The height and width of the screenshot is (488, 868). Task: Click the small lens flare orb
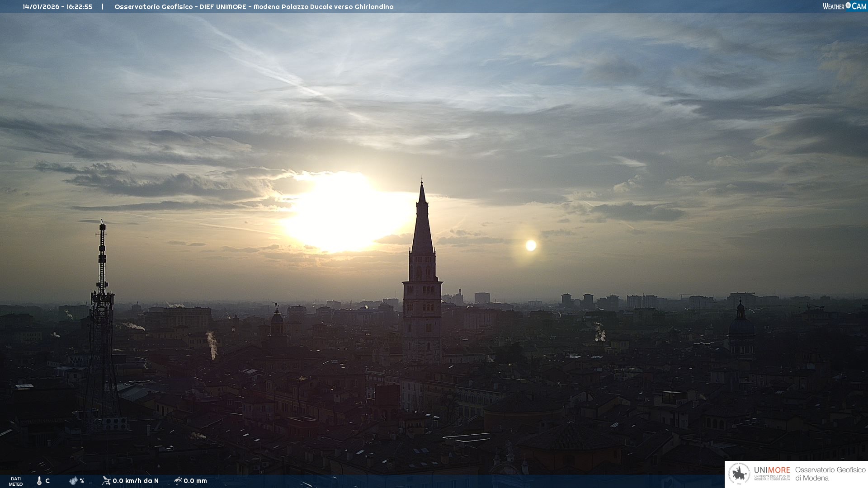tap(531, 245)
